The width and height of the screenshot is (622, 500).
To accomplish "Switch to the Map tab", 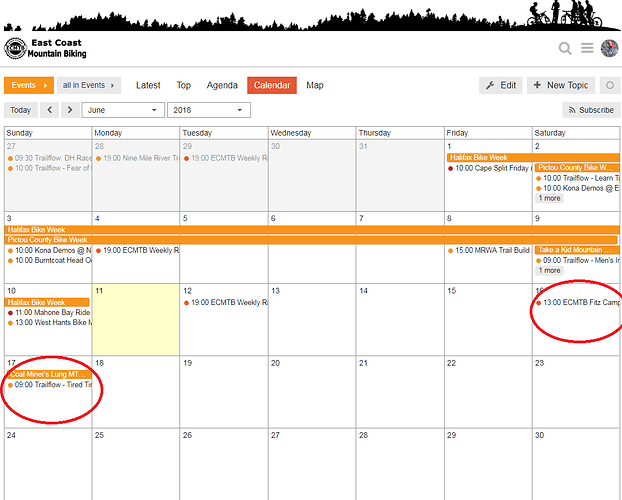I will 315,85.
